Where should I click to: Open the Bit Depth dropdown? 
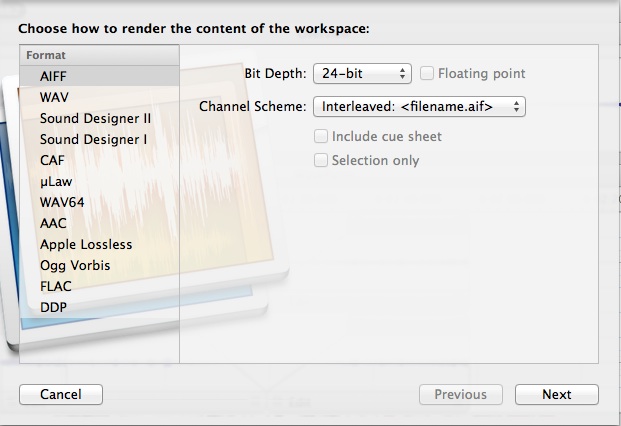(362, 73)
